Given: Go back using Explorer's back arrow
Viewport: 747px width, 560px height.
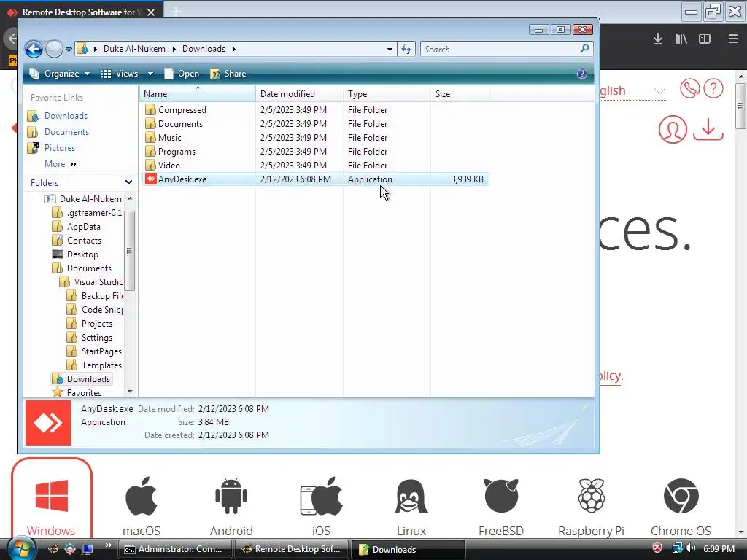Looking at the screenshot, I should [x=34, y=49].
